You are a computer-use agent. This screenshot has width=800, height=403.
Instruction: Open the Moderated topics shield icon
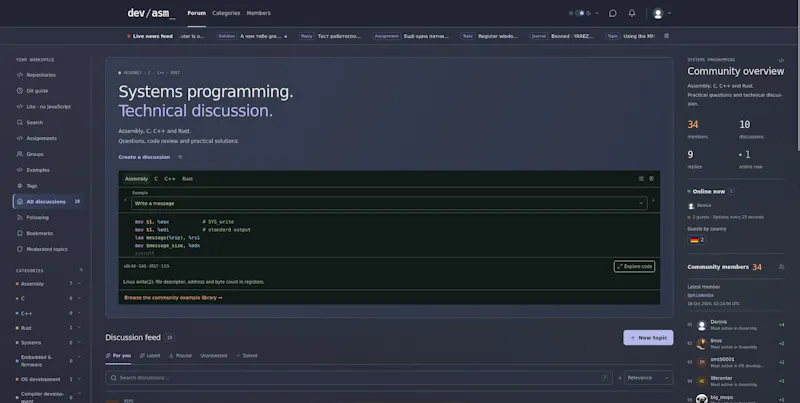[20, 249]
